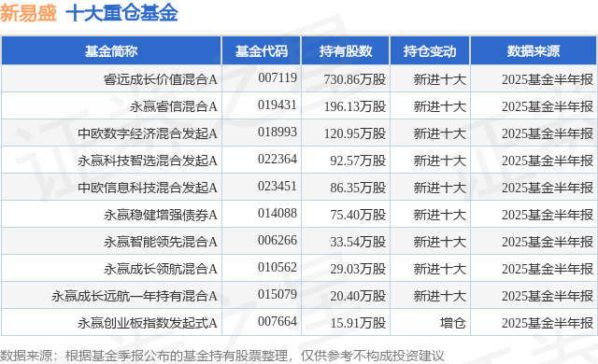Select the 持有股数 column header
Viewport: 598px width, 364px height.
click(x=346, y=51)
